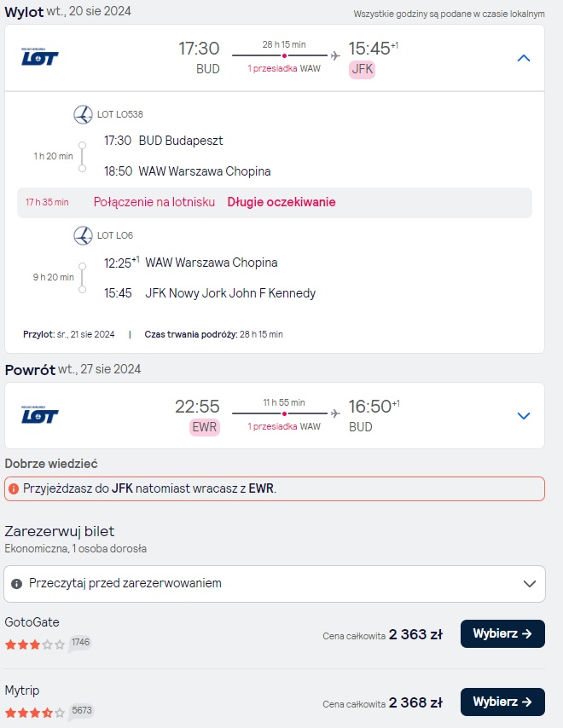Viewport: 563px width, 728px height.
Task: Click the LOT LO538 crane airline icon
Action: (83, 115)
